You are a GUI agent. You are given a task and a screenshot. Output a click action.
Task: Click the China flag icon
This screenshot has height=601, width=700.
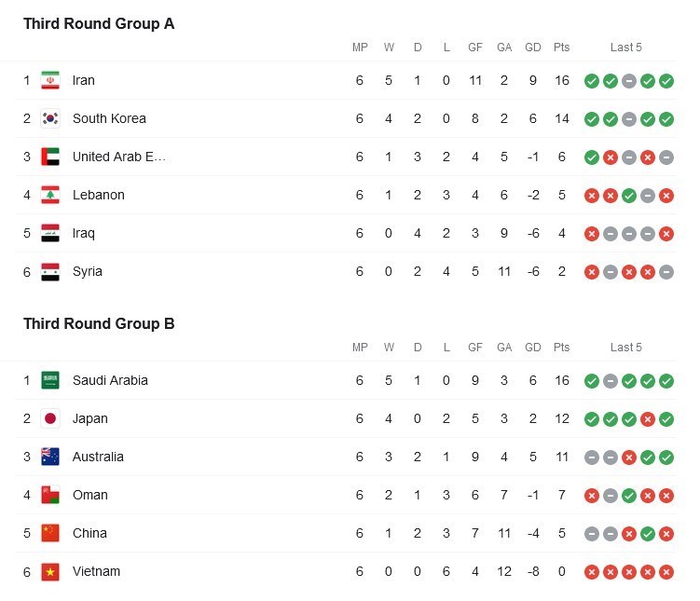pyautogui.click(x=50, y=533)
